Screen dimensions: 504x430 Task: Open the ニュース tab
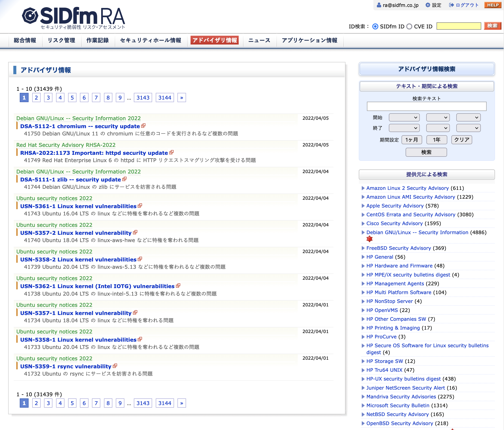point(259,40)
